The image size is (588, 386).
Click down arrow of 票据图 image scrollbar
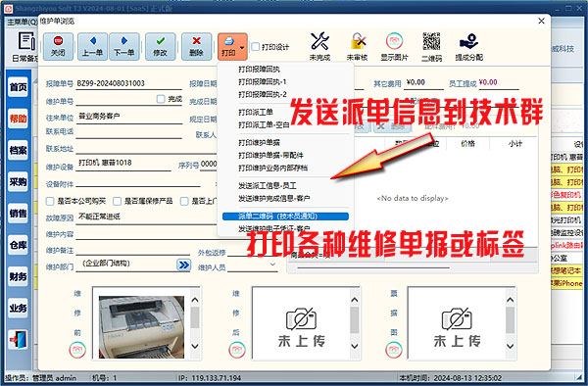coord(510,346)
